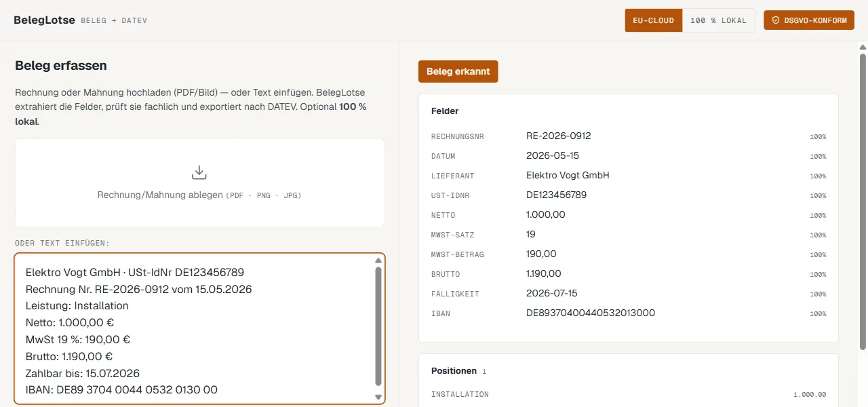Switch to EU-CLOUD mode
The height and width of the screenshot is (407, 868).
(x=653, y=20)
